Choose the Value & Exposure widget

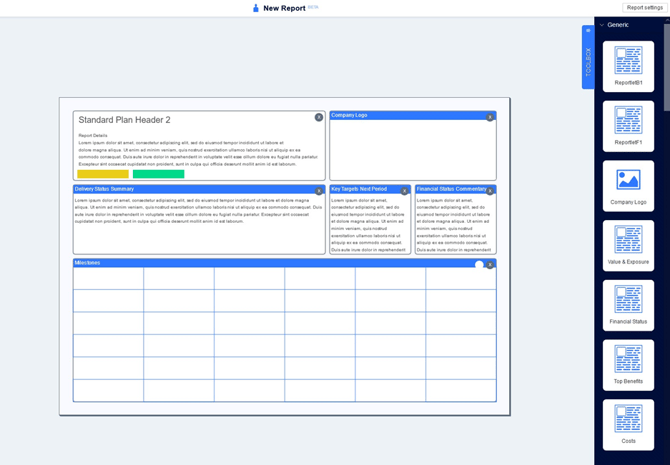click(628, 246)
